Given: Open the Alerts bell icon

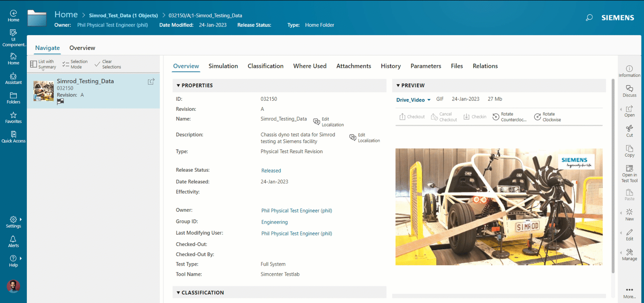Looking at the screenshot, I should click(13, 241).
